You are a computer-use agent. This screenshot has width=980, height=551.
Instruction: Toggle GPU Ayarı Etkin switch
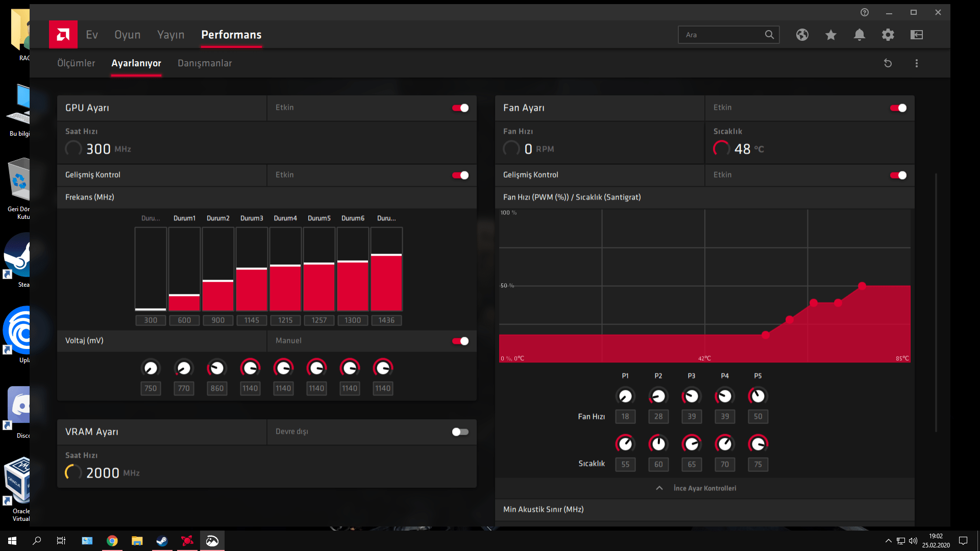(x=460, y=108)
